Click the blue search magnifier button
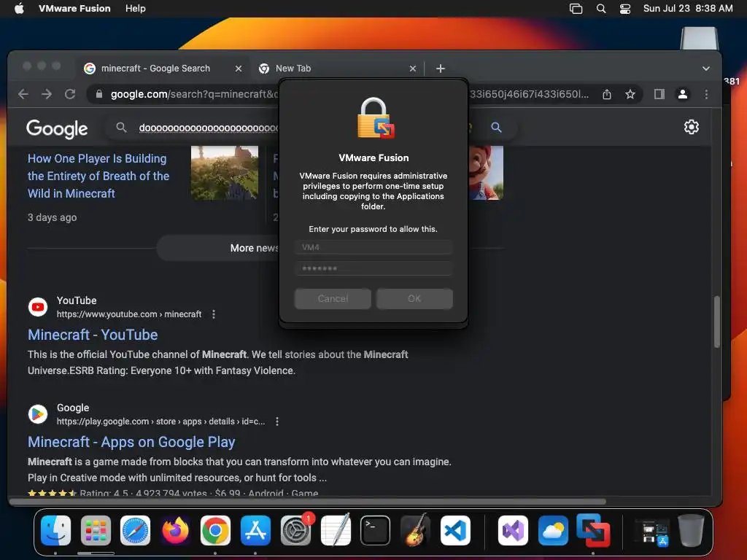Screen dimensions: 747x560 point(496,127)
